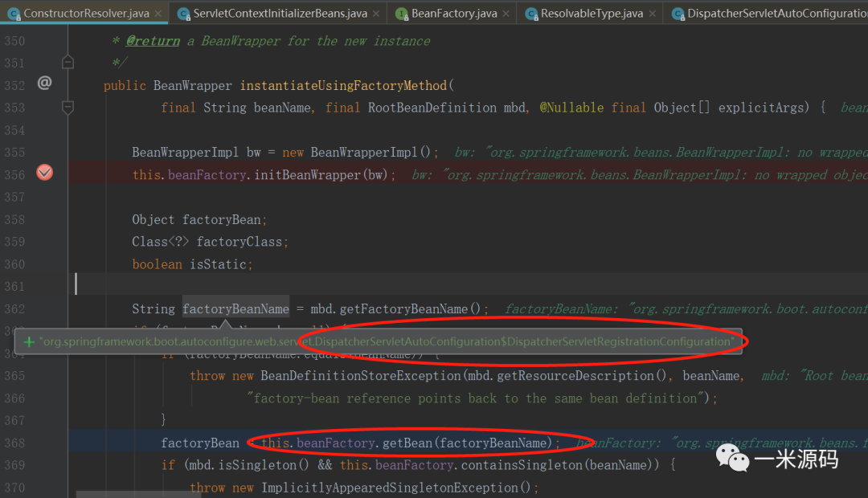Expand the value tooltip with green plus

29,341
